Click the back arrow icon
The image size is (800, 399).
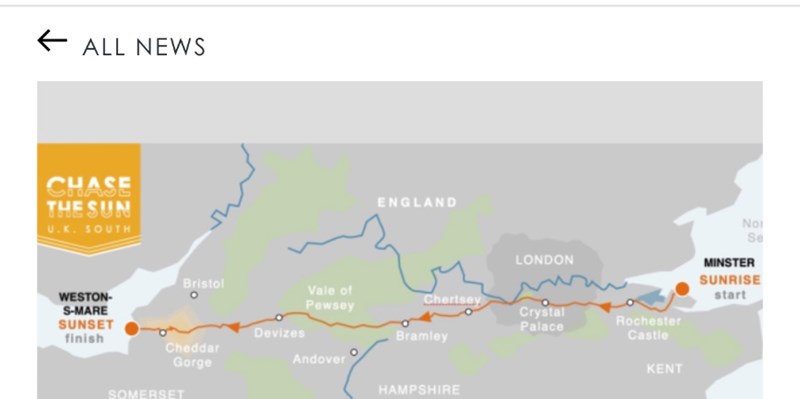[x=52, y=41]
